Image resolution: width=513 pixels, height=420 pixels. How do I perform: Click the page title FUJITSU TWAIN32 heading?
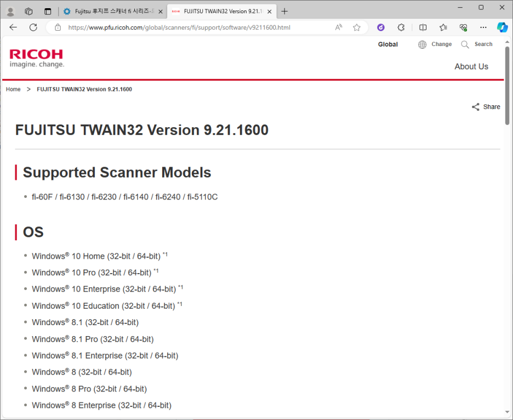141,130
